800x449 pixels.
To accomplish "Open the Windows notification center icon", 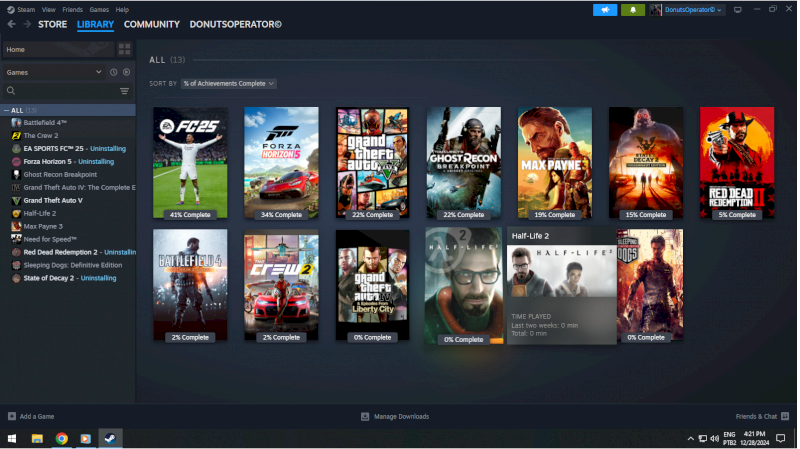I will [781, 438].
